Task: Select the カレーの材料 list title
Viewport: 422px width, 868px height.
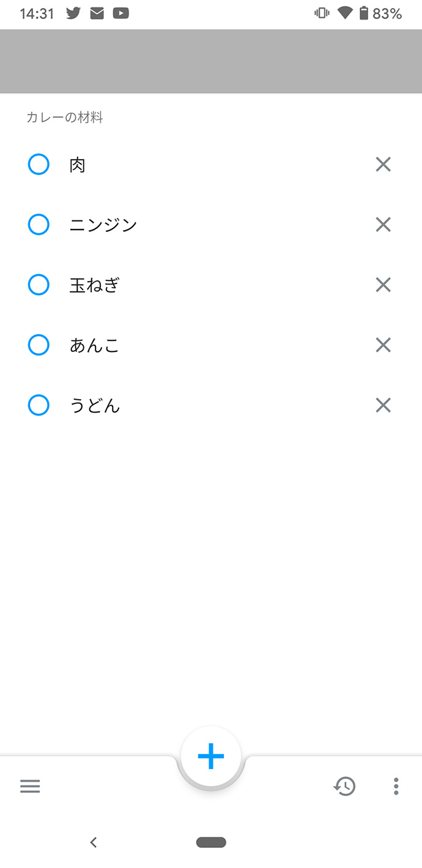Action: [x=65, y=118]
